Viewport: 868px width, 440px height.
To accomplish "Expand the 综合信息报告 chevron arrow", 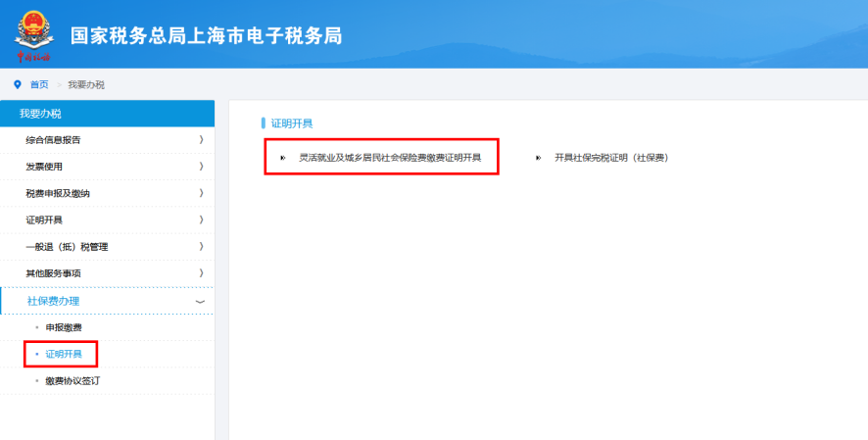I will coord(201,140).
